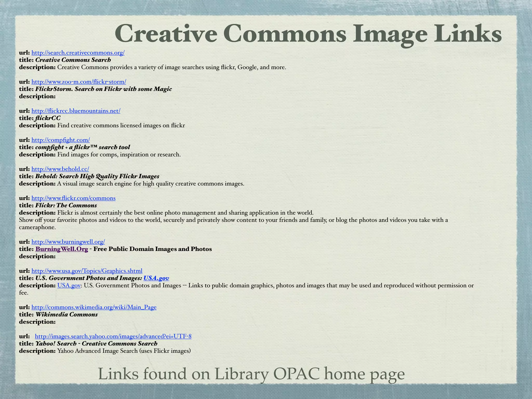The width and height of the screenshot is (532, 399).
Task: Open http://www.flickr.com/commons
Action: point(73,198)
